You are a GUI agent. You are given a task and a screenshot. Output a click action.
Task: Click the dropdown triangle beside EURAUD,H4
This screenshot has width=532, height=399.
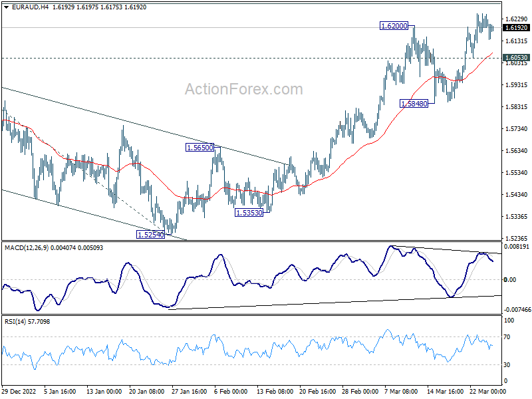coord(7,7)
